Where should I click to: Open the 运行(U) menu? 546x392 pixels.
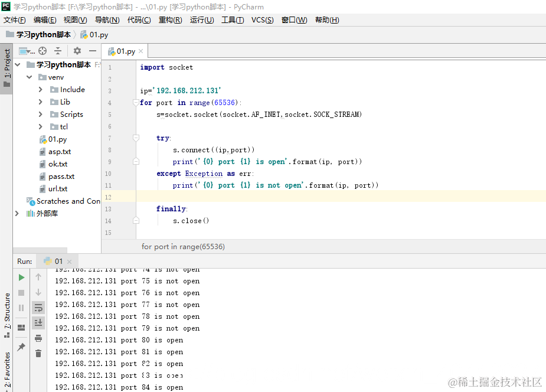pyautogui.click(x=202, y=20)
